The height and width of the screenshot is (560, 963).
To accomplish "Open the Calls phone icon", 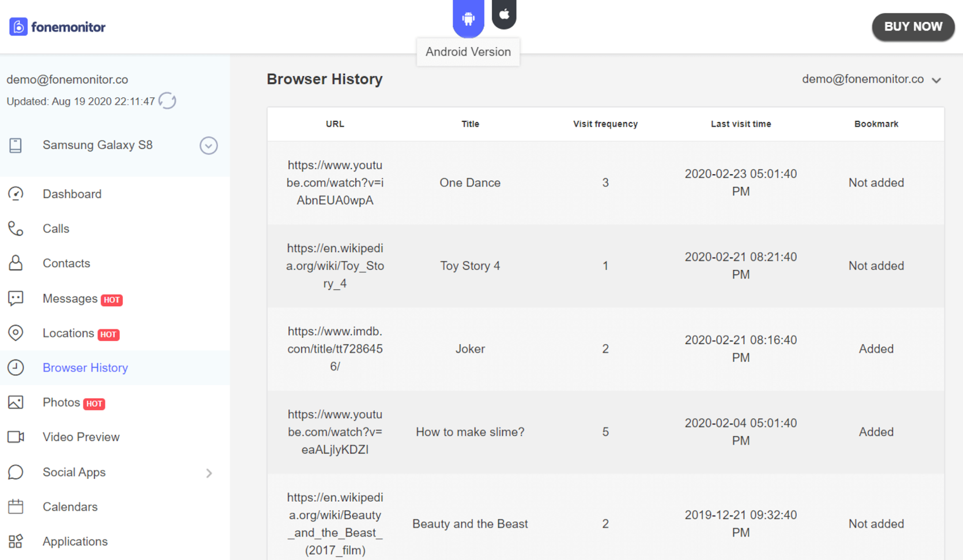I will (16, 229).
